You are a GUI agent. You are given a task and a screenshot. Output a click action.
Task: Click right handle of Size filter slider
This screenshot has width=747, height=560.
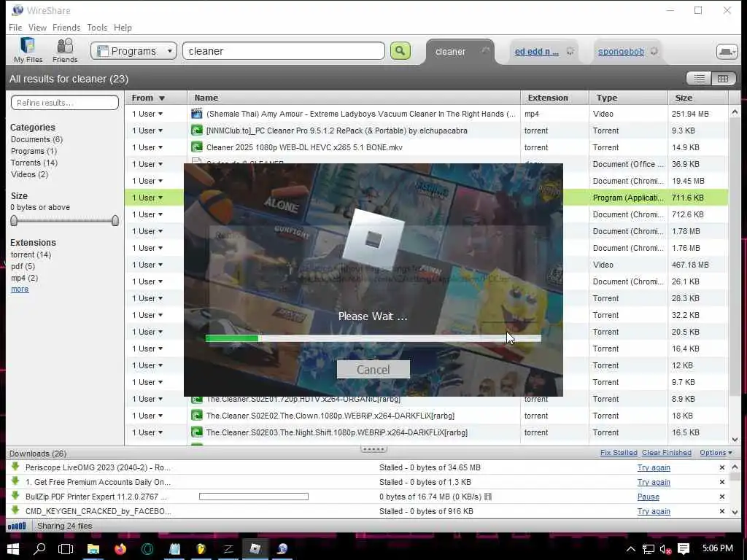tap(115, 220)
